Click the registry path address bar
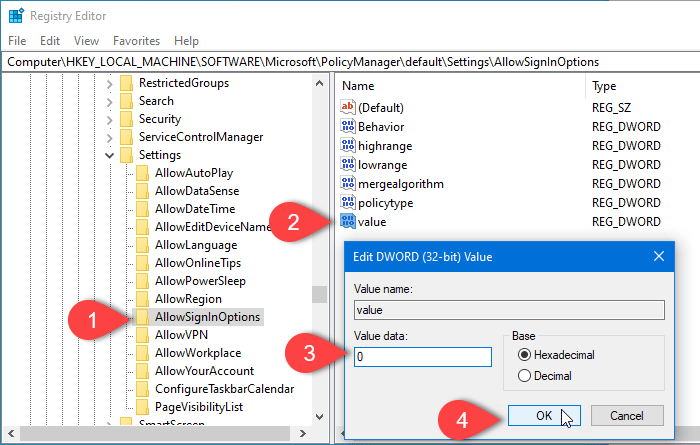This screenshot has height=445, width=700. point(350,62)
